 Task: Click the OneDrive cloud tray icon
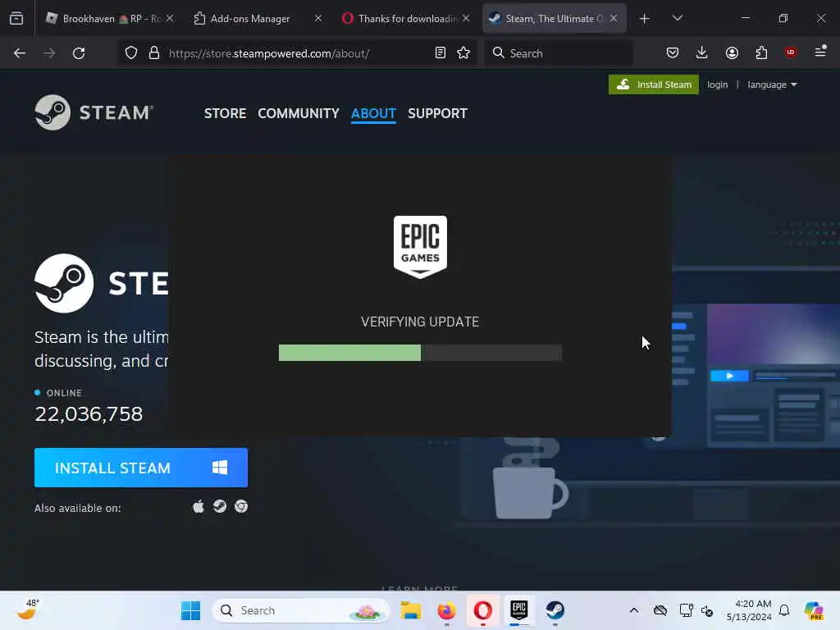click(x=660, y=610)
